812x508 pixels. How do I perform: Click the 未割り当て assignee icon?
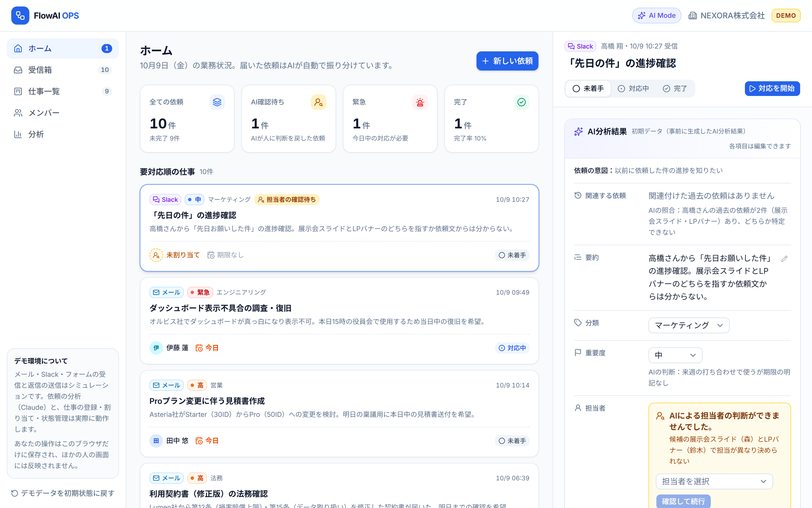point(156,255)
